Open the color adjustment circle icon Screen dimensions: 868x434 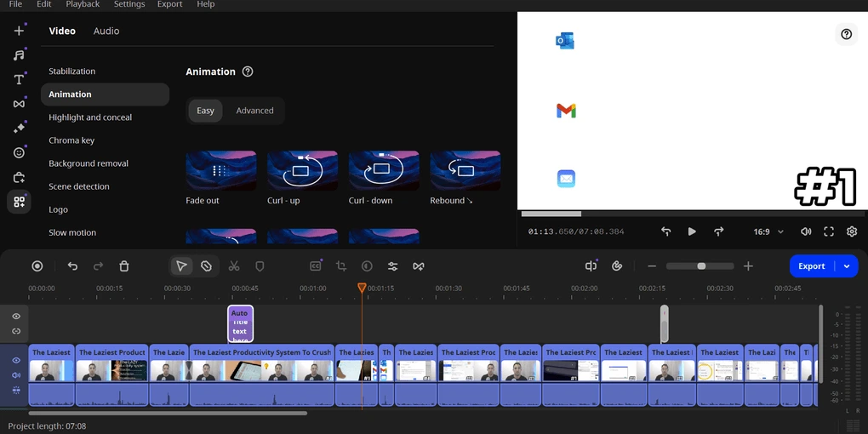(x=367, y=266)
